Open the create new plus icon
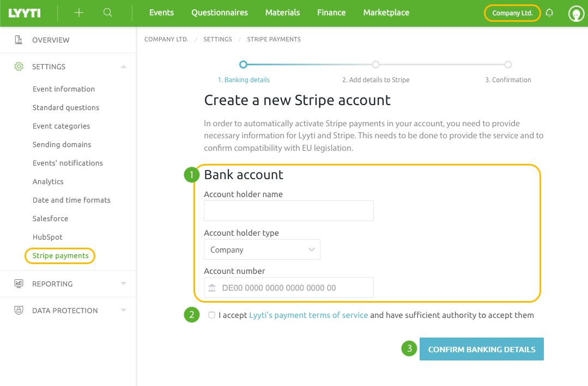Image resolution: width=588 pixels, height=386 pixels. (x=78, y=12)
